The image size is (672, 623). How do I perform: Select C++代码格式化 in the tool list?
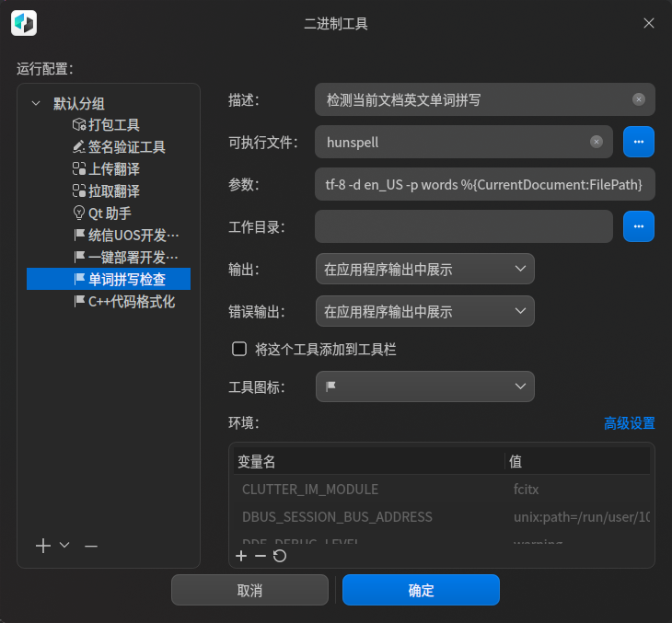click(x=130, y=302)
